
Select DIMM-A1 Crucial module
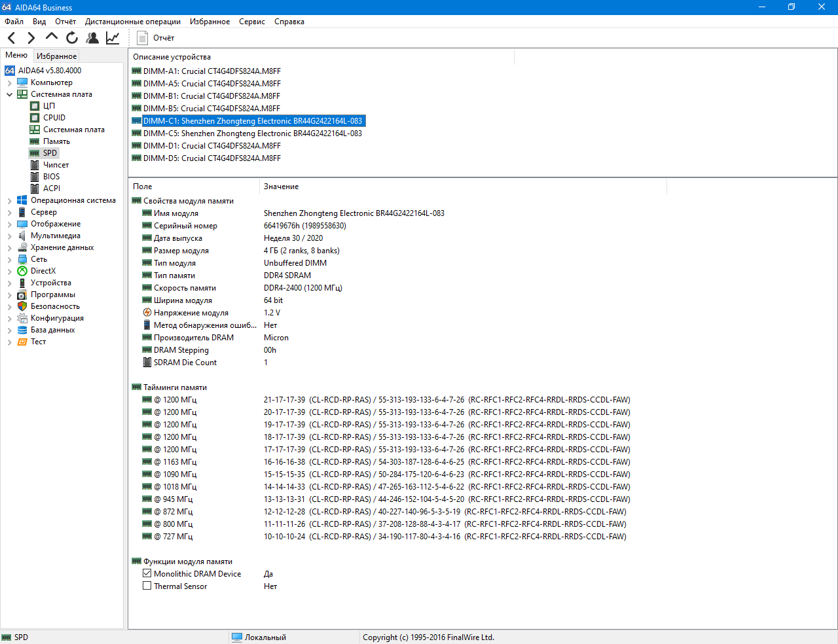click(212, 71)
